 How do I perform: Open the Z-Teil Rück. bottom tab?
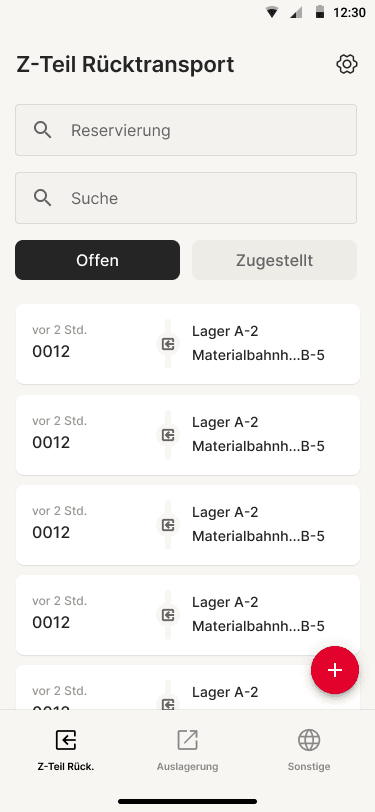[66, 750]
